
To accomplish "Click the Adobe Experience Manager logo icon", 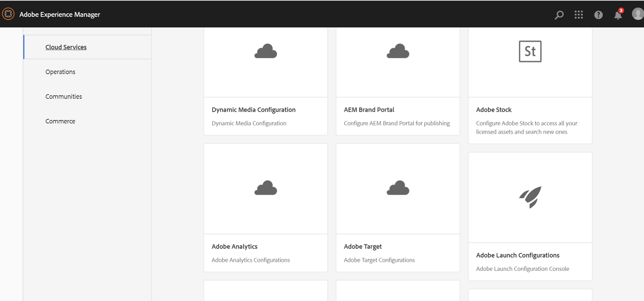I will [8, 14].
